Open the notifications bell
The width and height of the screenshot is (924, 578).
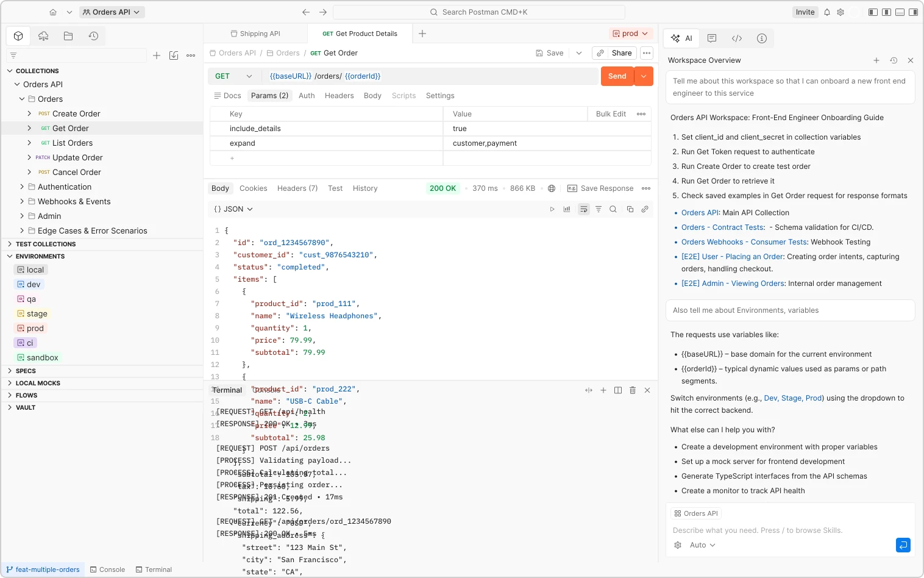(x=827, y=12)
